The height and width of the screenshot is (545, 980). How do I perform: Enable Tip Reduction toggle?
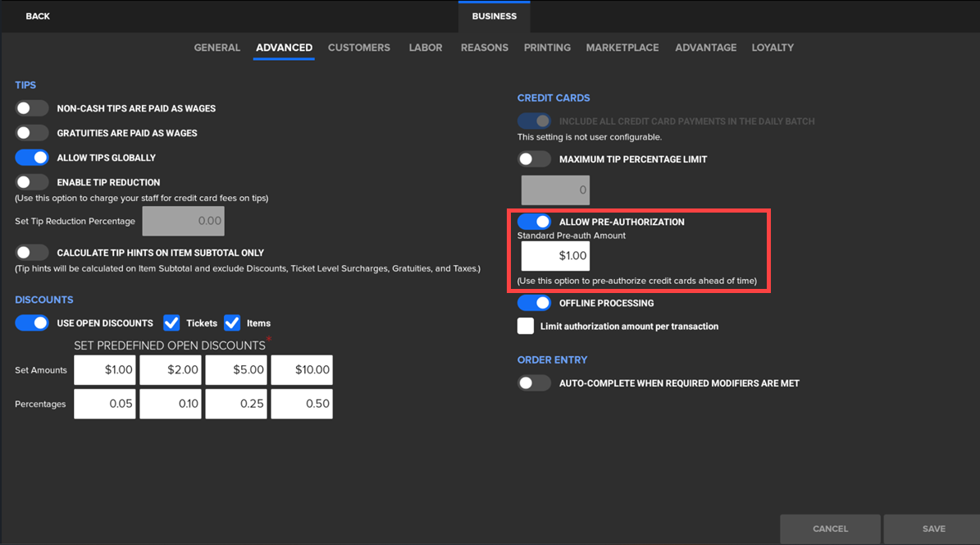[32, 182]
